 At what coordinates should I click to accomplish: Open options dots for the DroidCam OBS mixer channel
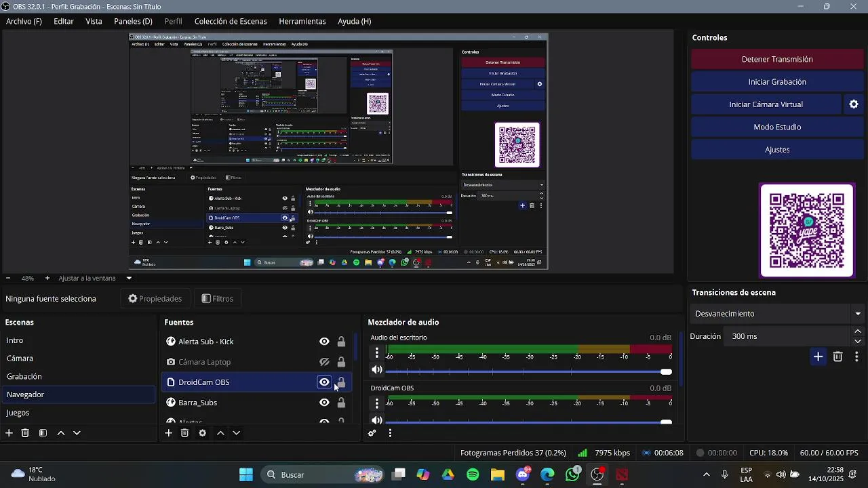coord(377,403)
